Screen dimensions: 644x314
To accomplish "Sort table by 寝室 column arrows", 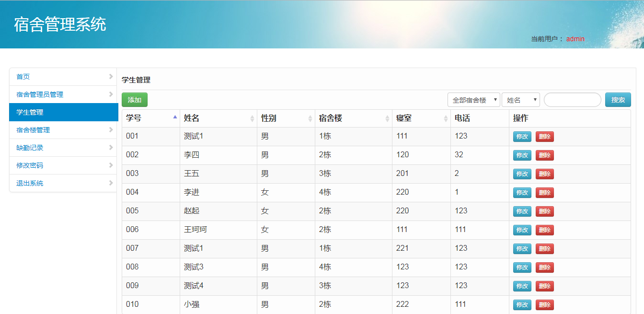I will tap(446, 118).
